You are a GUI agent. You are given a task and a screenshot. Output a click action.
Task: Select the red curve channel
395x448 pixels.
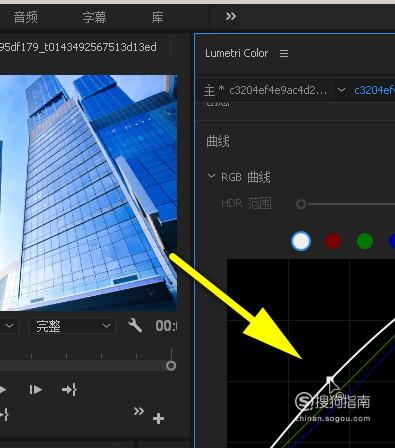tap(333, 241)
